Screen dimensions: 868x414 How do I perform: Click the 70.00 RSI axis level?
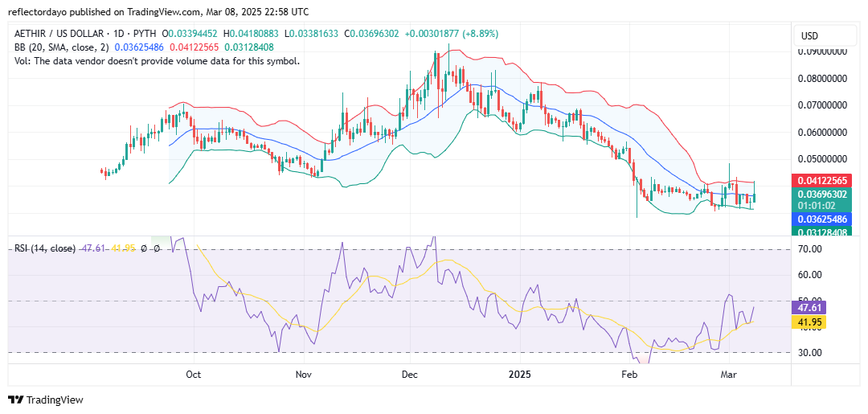click(x=811, y=249)
